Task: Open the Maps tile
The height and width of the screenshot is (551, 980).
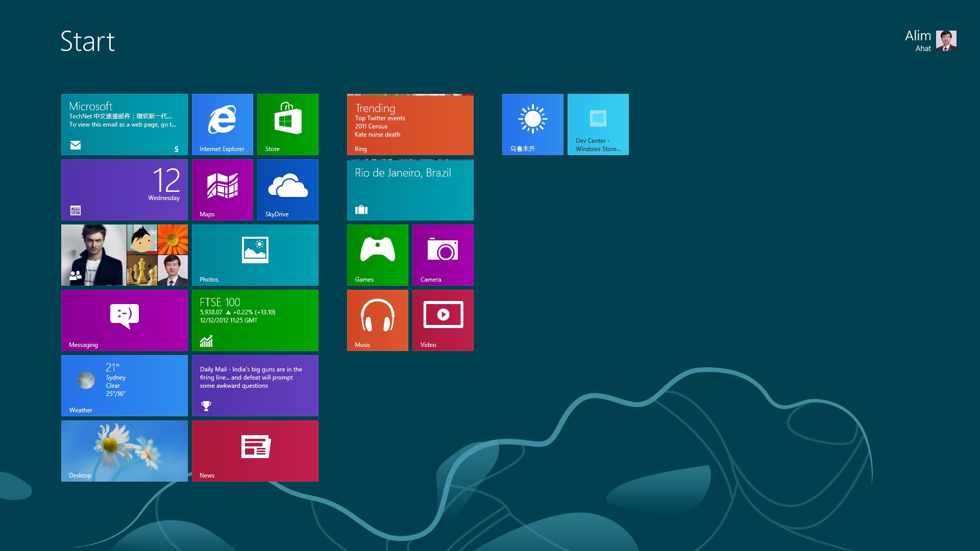Action: pyautogui.click(x=223, y=190)
